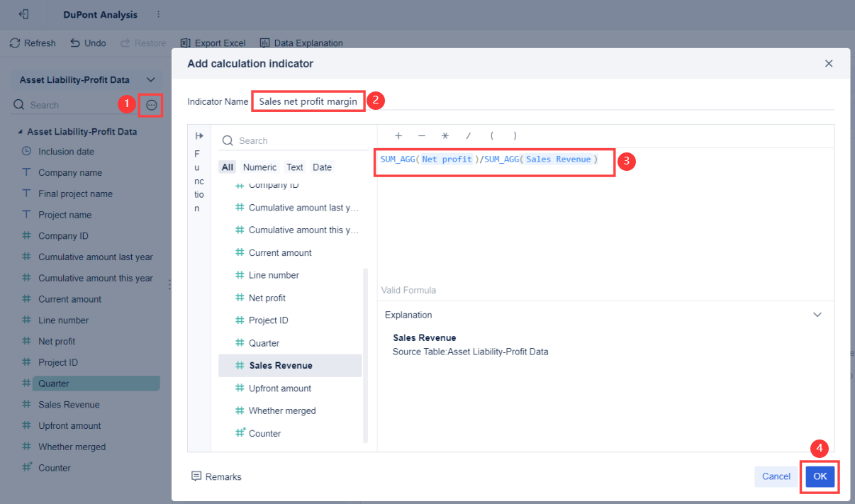
Task: Select Company name in the left field list
Action: pos(70,173)
